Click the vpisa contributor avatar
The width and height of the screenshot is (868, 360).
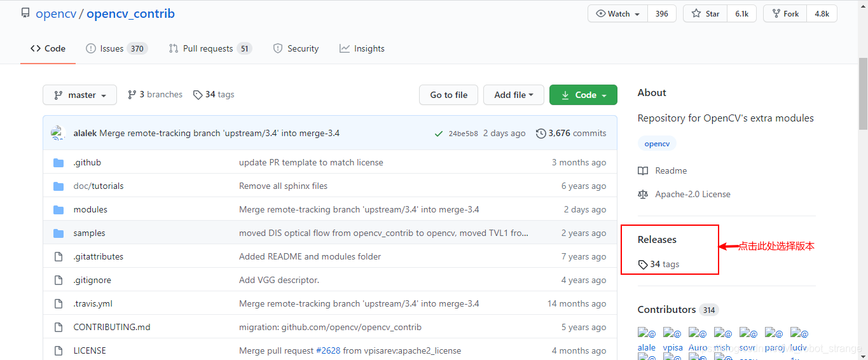(673, 340)
